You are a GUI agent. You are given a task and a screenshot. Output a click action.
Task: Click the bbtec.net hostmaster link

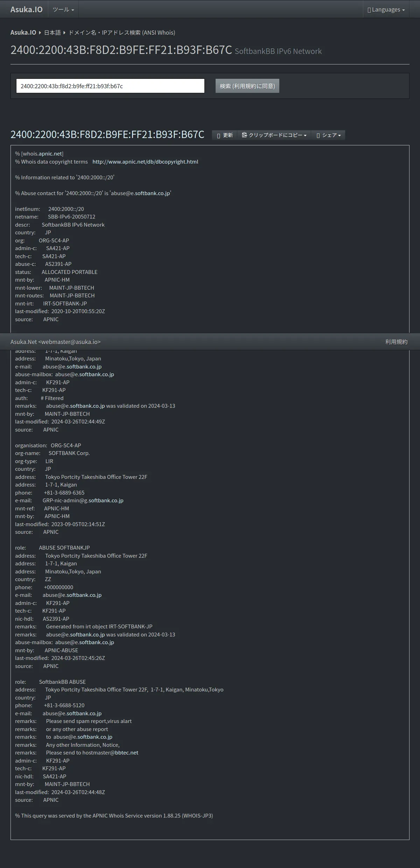[x=126, y=753]
